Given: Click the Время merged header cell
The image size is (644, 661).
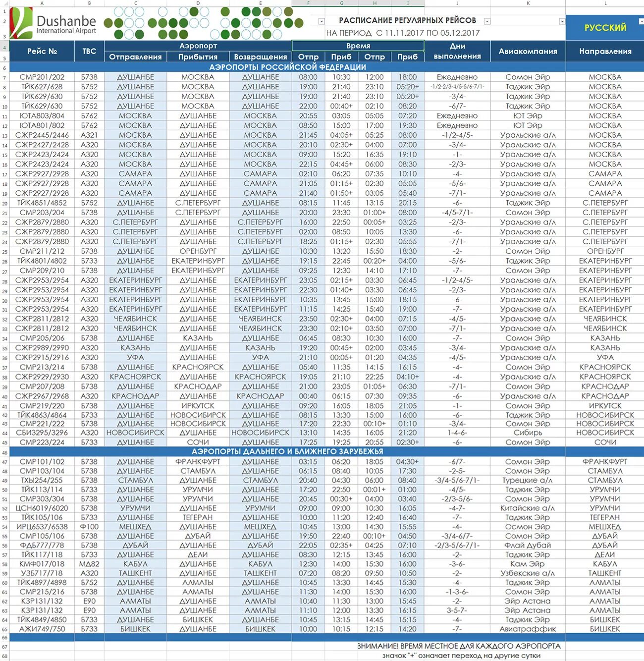Looking at the screenshot, I should point(358,46).
